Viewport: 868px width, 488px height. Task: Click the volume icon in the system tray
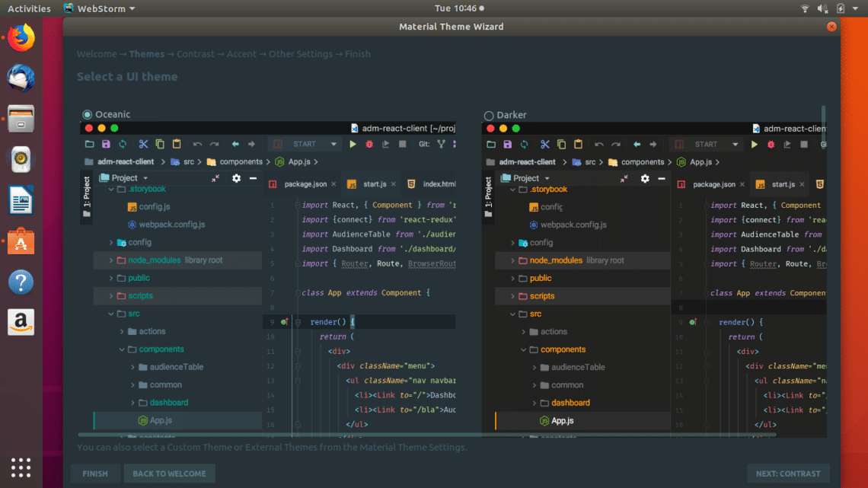point(822,8)
